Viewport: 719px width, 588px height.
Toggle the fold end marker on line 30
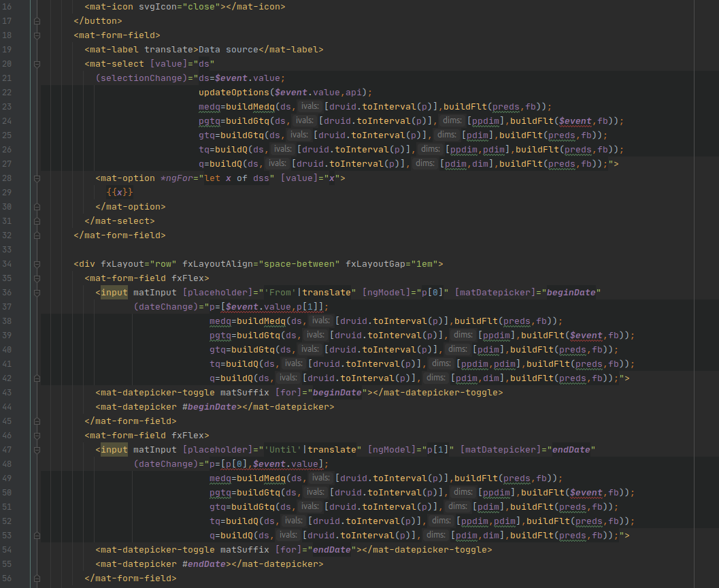coord(37,207)
